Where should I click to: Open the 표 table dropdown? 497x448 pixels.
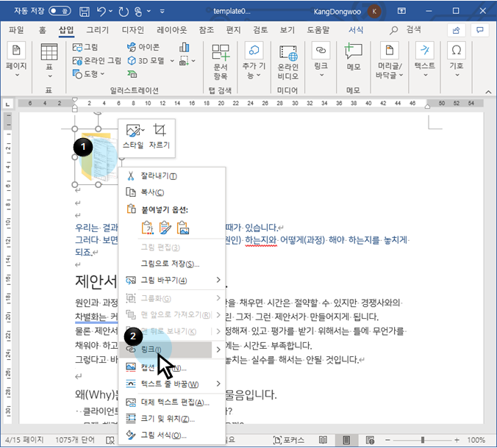[49, 61]
